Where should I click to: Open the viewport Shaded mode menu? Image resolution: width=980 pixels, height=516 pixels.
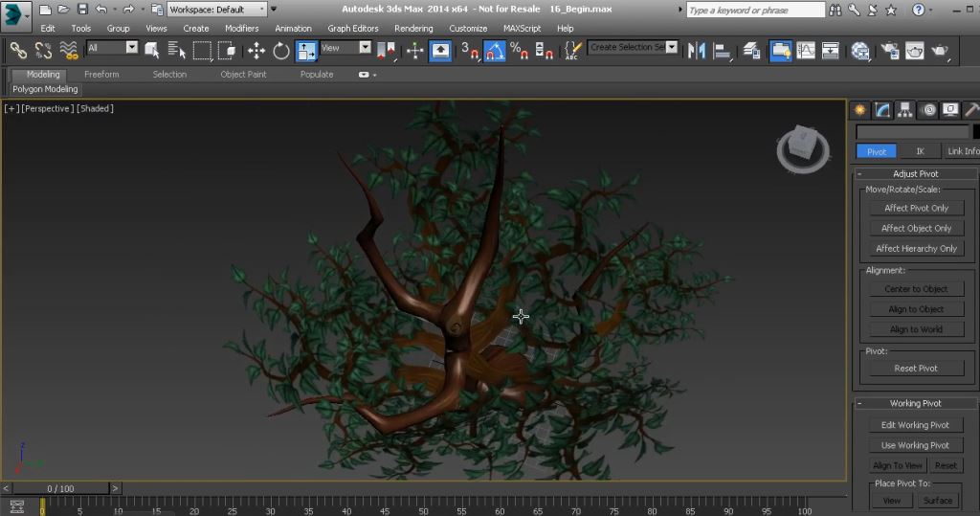95,108
